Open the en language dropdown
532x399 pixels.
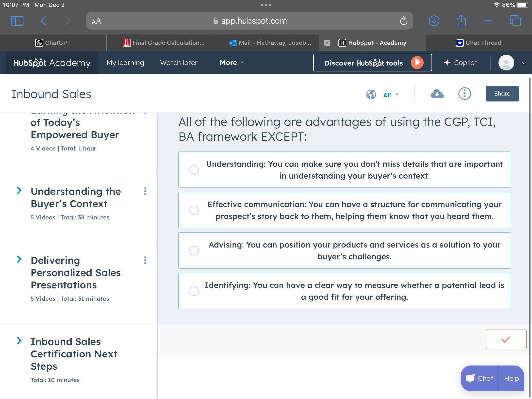[x=391, y=95]
